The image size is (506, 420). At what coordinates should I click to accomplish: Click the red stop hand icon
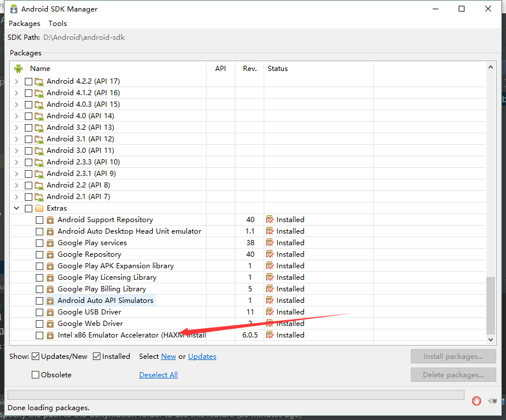coord(477,400)
